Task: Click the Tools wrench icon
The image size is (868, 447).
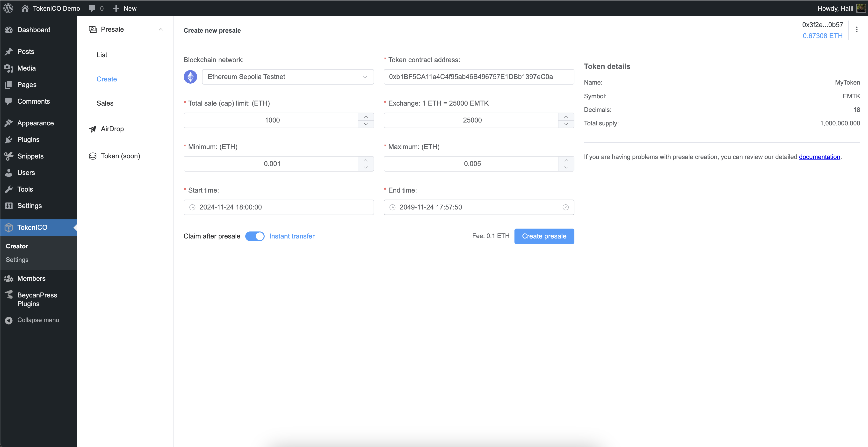Action: (x=9, y=189)
